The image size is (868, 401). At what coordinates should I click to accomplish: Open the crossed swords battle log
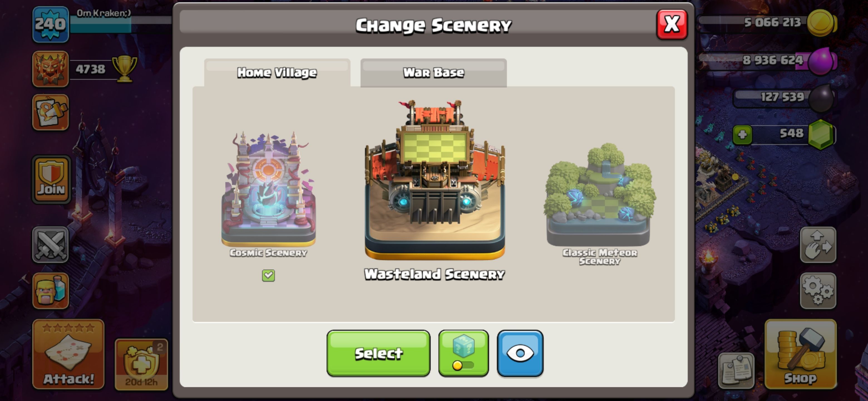51,245
